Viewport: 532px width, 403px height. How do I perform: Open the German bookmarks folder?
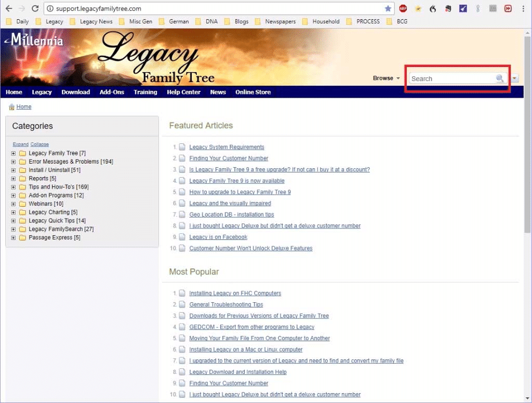[x=174, y=21]
